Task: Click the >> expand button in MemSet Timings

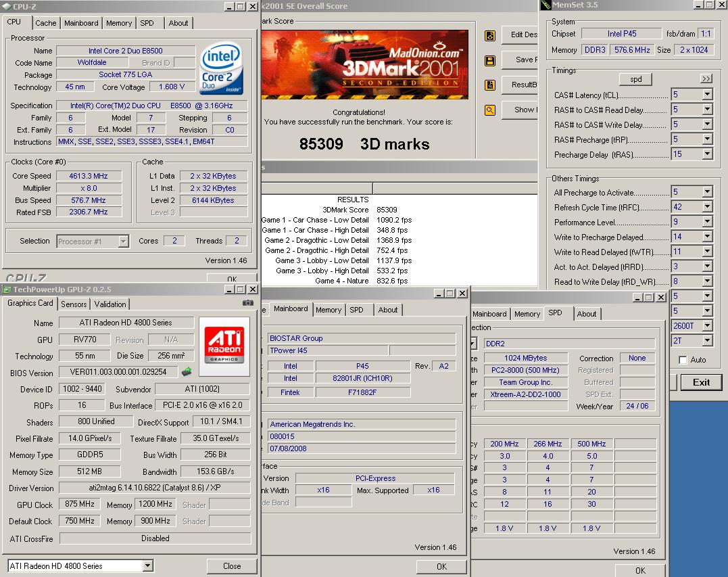Action: click(706, 79)
